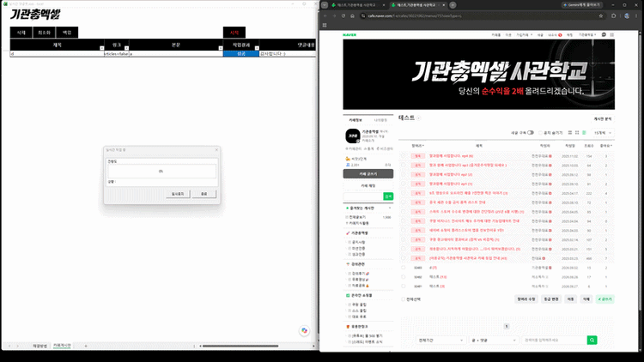
Task: Click the 카페 글쓰기 button
Action: point(368,174)
